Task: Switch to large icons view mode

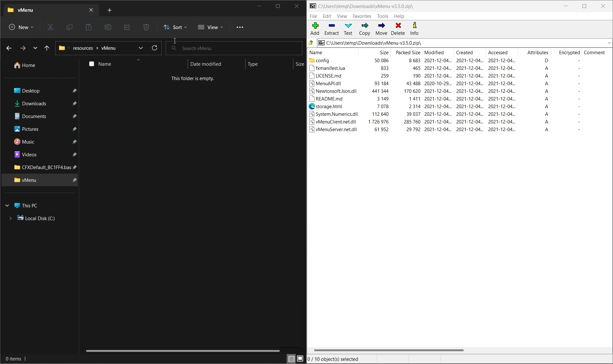Action: click(x=300, y=359)
